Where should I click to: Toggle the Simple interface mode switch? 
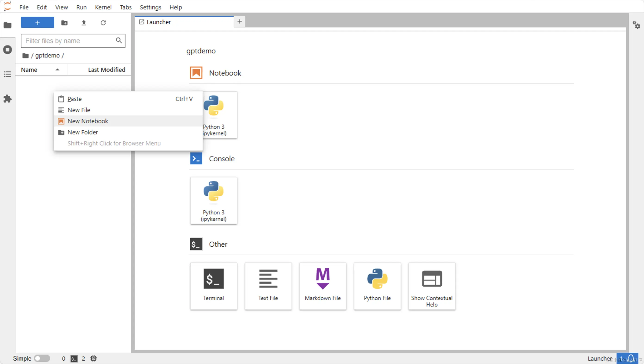point(42,358)
